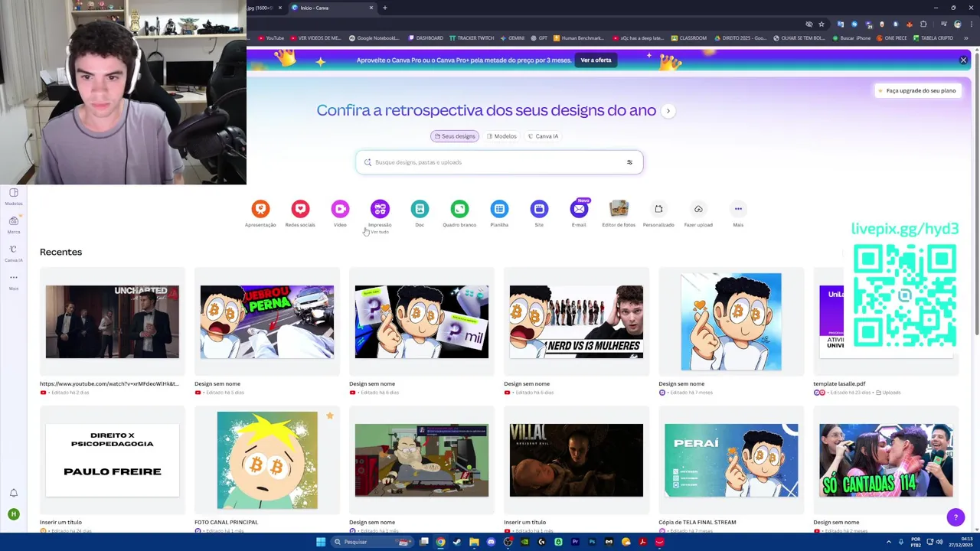
Task: Open the Windows Start menu
Action: point(321,542)
